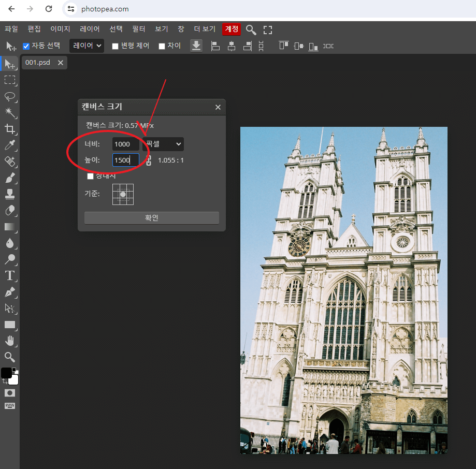Pick the Crop tool
The height and width of the screenshot is (469, 476).
10,129
